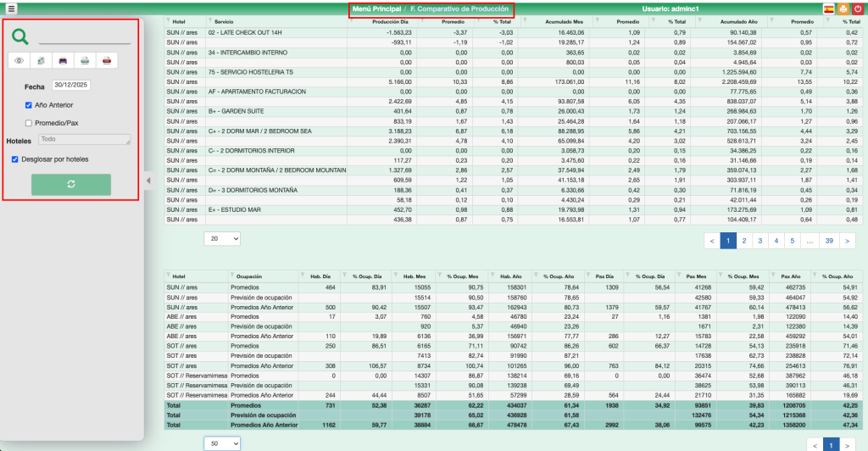Click the orange print button in header

point(843,8)
